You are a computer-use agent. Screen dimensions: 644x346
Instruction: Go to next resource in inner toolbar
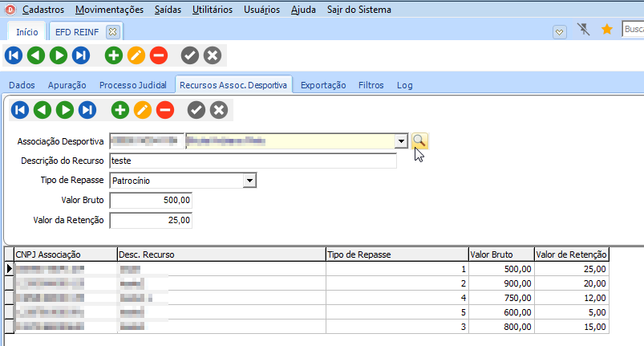pos(65,110)
